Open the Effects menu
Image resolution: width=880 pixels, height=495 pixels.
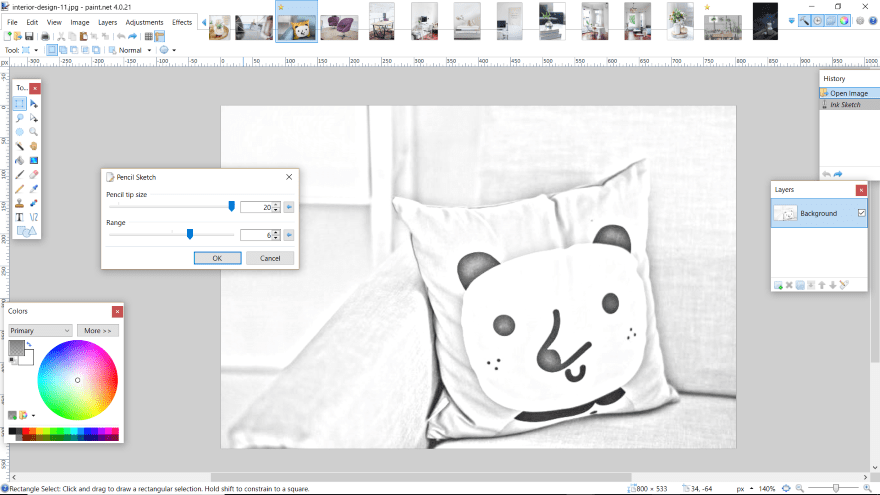(x=182, y=22)
